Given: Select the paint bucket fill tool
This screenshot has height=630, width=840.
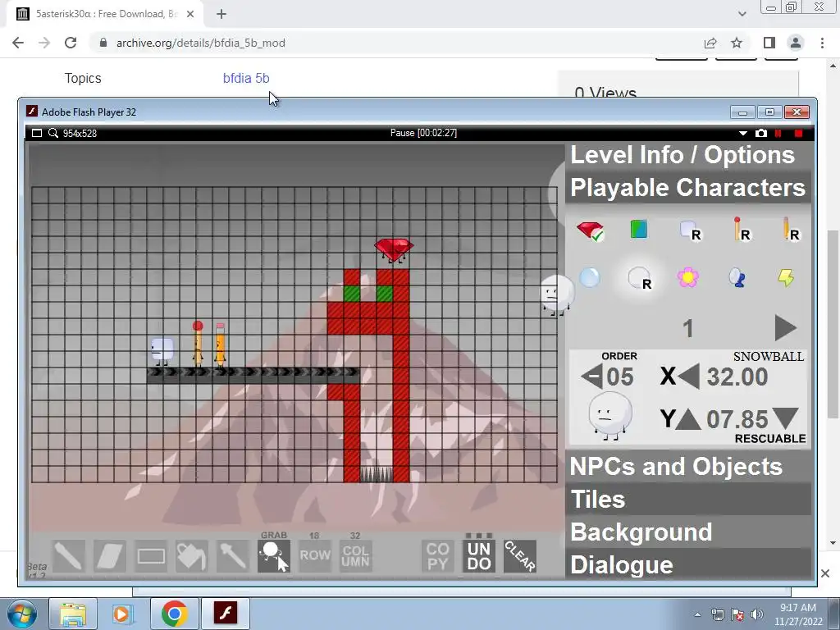Looking at the screenshot, I should tap(192, 555).
